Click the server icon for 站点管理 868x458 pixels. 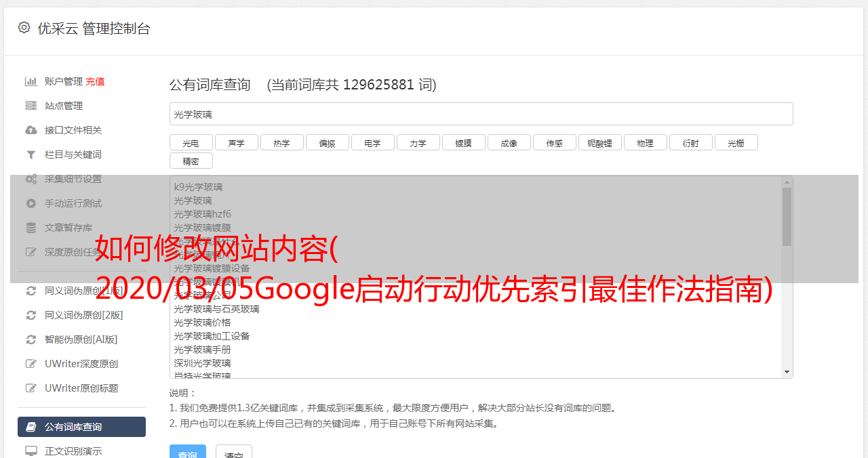31,106
